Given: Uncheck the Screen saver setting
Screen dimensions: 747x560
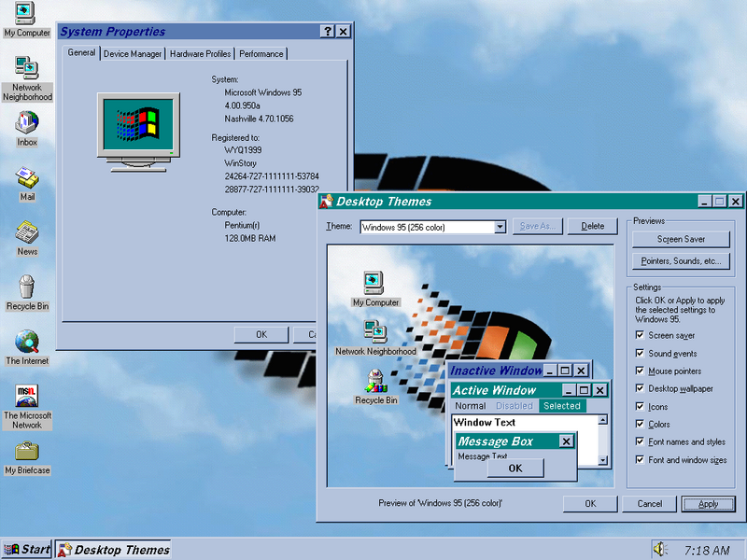Looking at the screenshot, I should pyautogui.click(x=641, y=335).
